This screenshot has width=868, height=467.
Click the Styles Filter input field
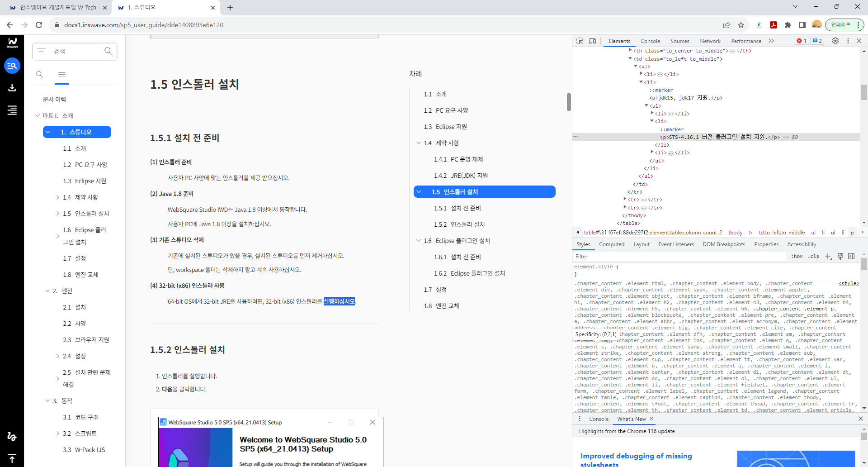point(679,256)
